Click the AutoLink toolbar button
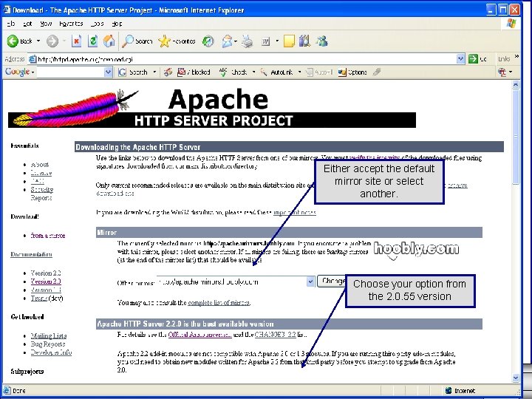Image resolution: width=532 pixels, height=399 pixels. click(276, 72)
